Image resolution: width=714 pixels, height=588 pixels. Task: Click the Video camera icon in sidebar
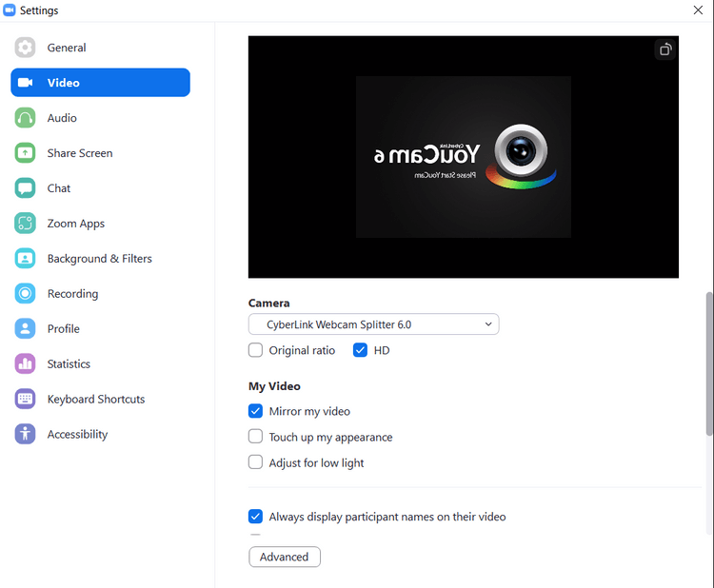click(25, 83)
